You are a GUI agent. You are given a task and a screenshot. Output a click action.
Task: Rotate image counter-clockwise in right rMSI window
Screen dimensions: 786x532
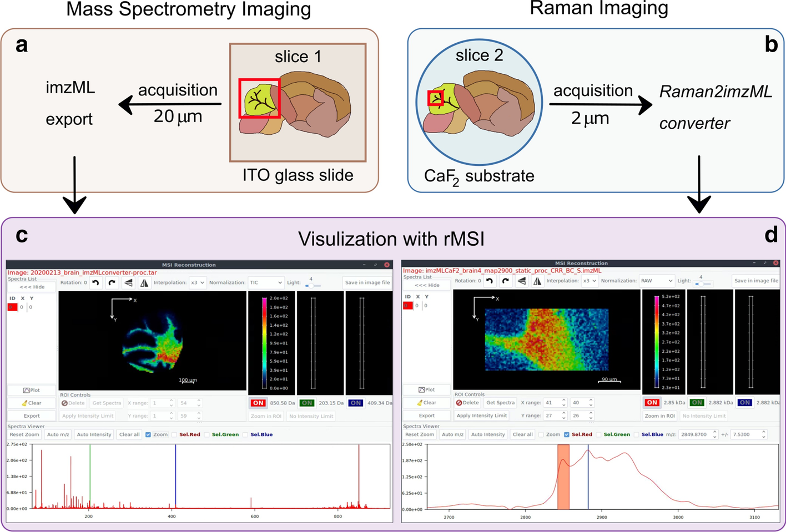(489, 281)
